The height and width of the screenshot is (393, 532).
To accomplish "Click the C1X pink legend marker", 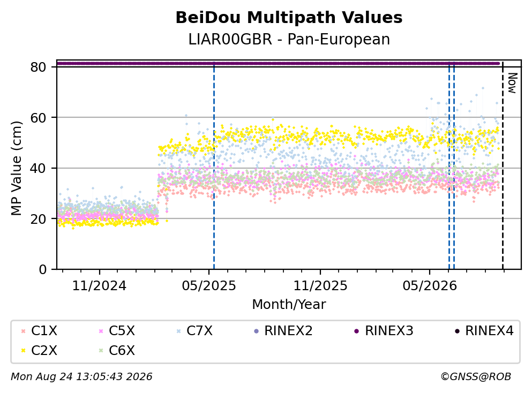I will 24,331.
